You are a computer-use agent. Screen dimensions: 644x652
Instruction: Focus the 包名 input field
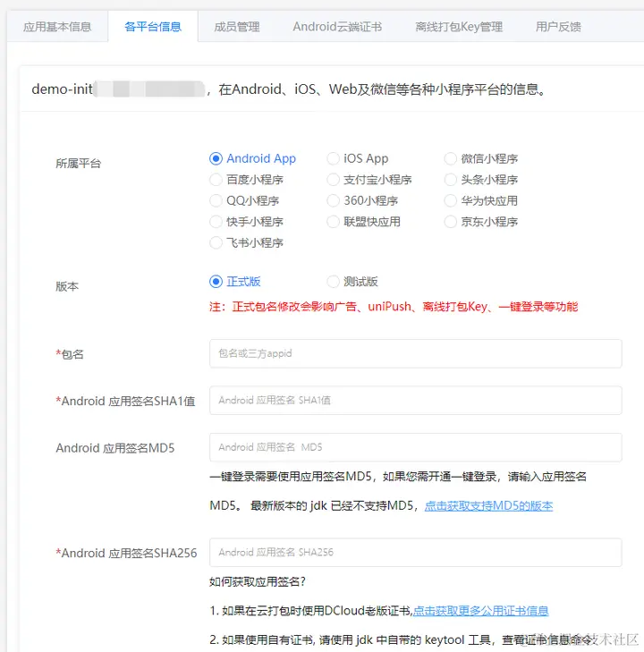(415, 353)
